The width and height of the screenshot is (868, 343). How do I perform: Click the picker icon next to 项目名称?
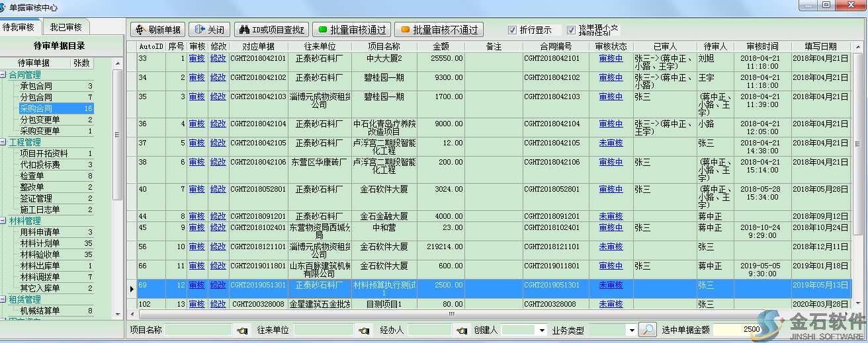[x=241, y=330]
